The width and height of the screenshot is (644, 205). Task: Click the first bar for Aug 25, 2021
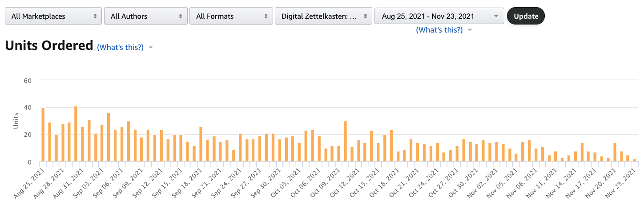point(43,135)
